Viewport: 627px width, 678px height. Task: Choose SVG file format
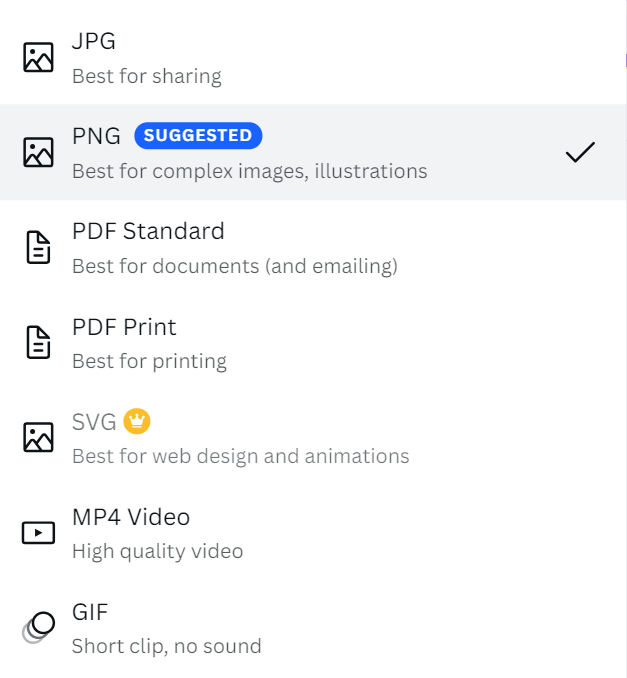point(95,422)
